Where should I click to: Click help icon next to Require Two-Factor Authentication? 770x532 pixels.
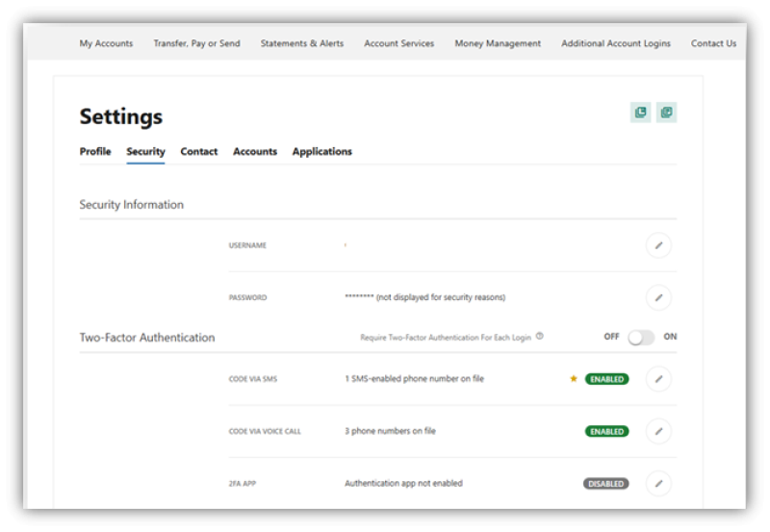click(540, 337)
